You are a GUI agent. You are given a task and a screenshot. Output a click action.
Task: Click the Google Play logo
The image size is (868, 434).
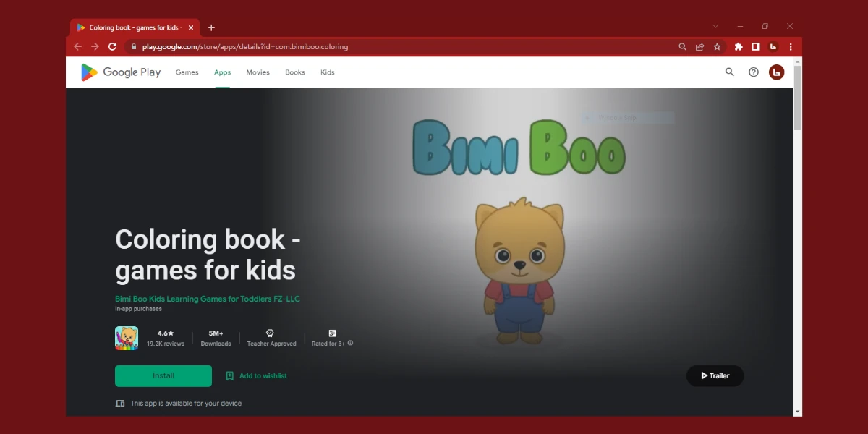click(x=121, y=72)
